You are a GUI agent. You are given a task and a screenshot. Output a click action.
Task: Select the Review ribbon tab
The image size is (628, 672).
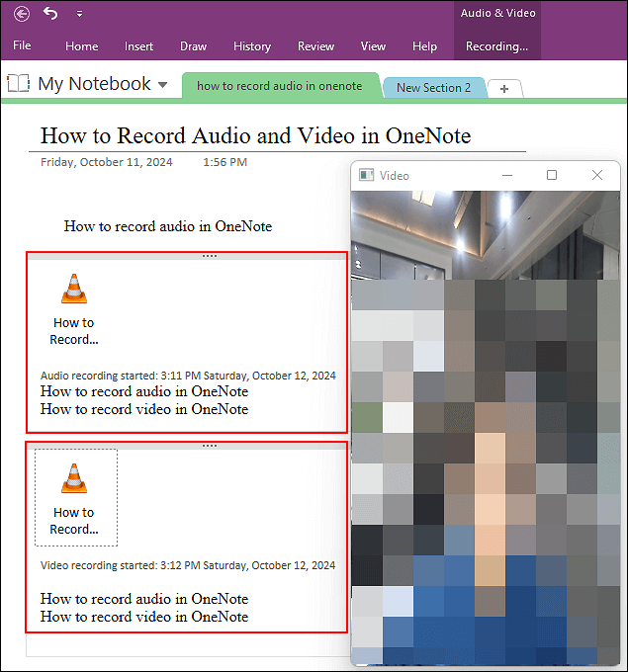(315, 45)
